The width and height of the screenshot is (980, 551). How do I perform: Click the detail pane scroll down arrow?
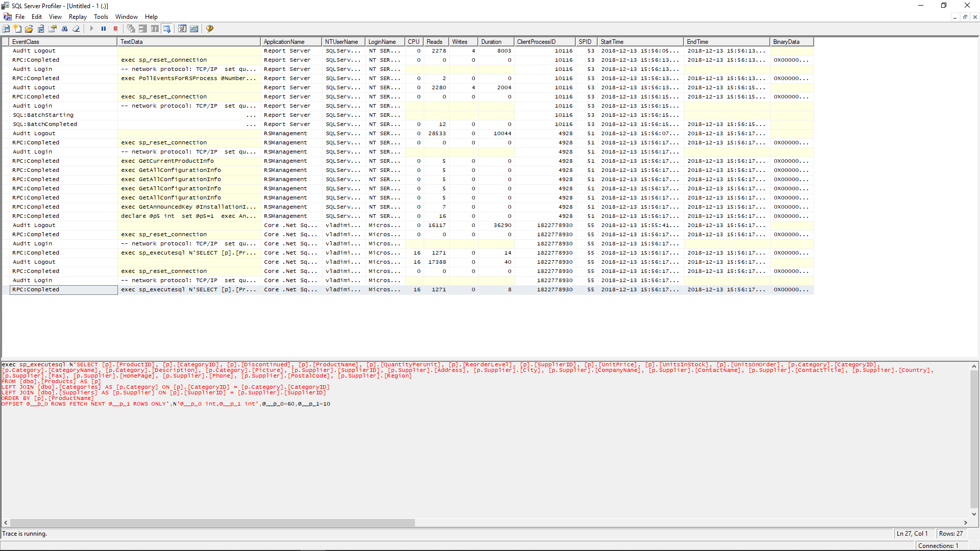974,514
